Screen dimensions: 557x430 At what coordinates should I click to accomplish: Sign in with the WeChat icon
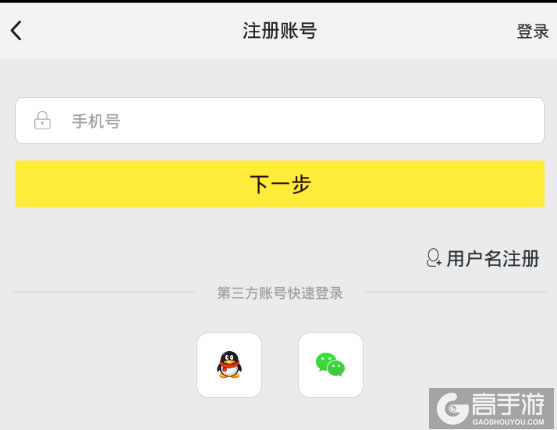point(330,364)
